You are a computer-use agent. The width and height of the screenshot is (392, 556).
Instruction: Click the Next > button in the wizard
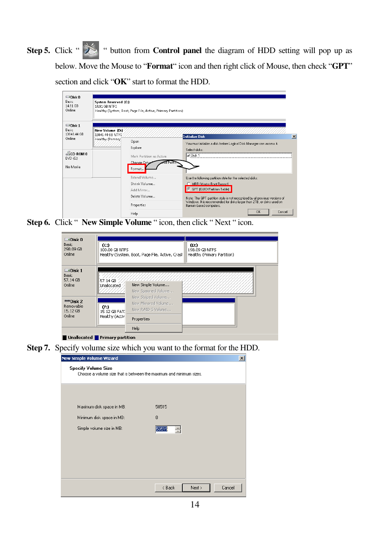pyautogui.click(x=196, y=488)
